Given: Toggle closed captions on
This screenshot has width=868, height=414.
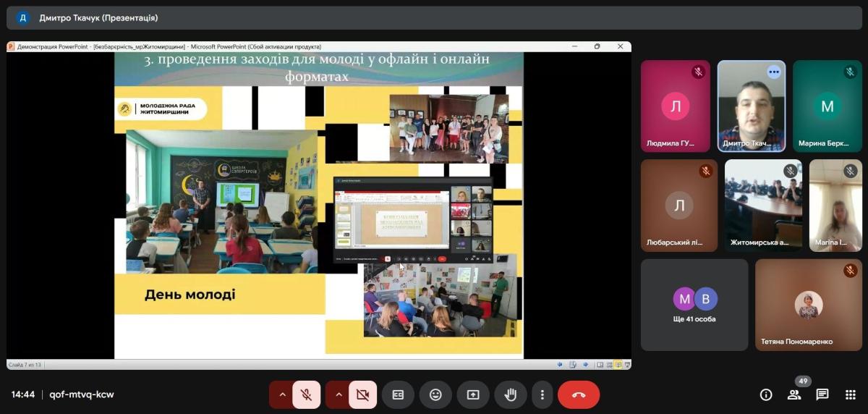Looking at the screenshot, I should (398, 394).
